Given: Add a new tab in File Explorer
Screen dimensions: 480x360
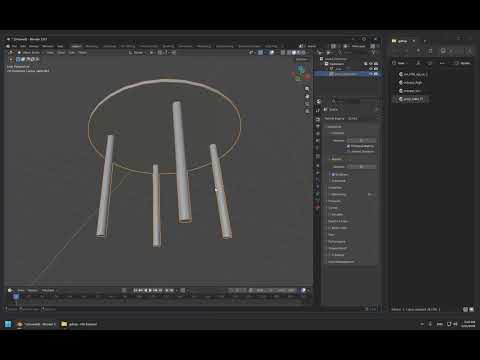Looking at the screenshot, I should tap(425, 41).
